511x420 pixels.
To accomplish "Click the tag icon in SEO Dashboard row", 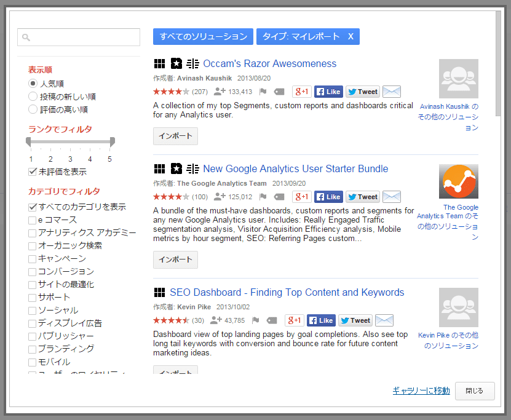I will click(272, 320).
